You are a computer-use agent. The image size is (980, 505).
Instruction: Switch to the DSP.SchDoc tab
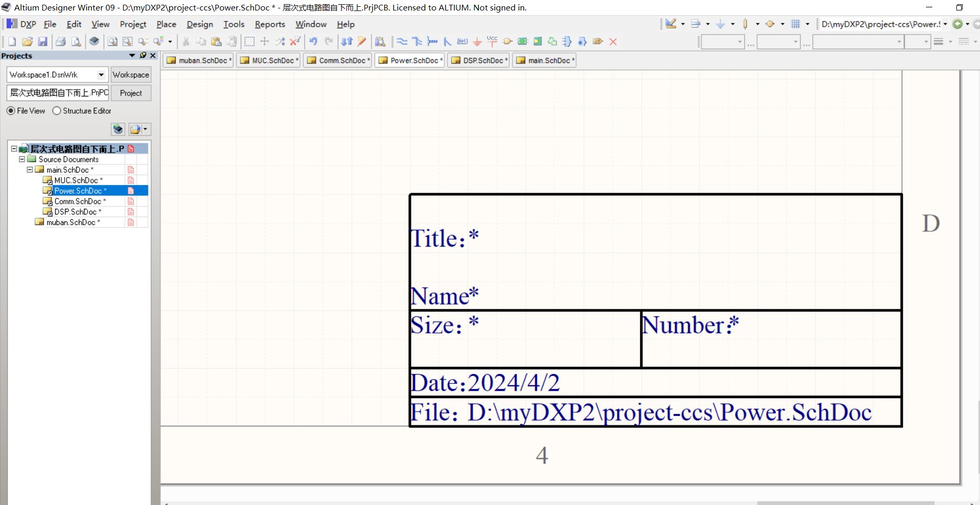(x=478, y=60)
